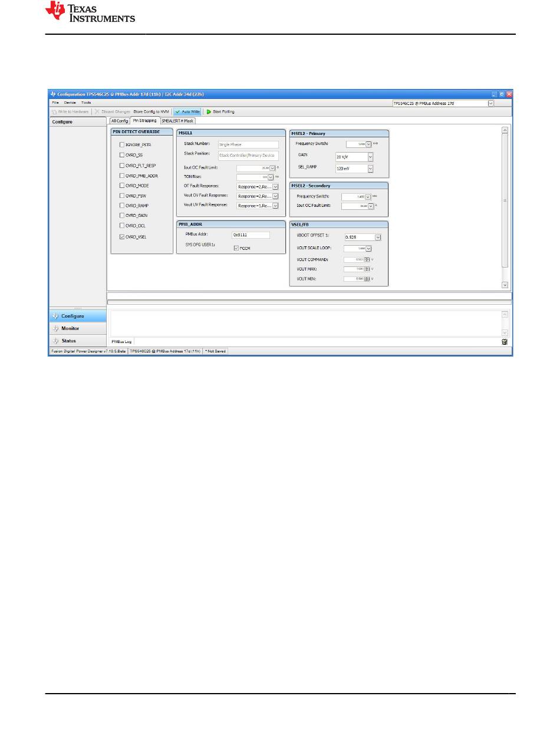Enable OVRD_PMB_ADDR override
This screenshot has width=560, height=729.
122,176
